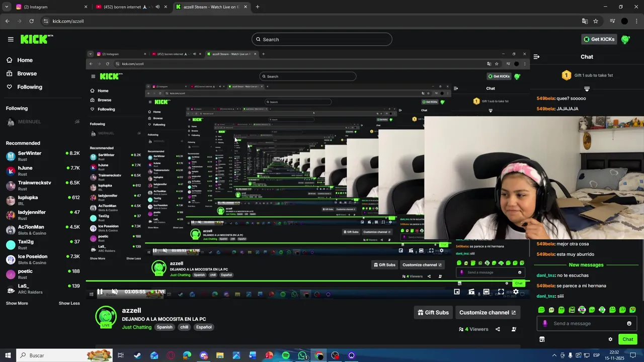Screen dimensions: 644x362
Task: Click the purple microphone icon in chat
Action: click(545, 323)
